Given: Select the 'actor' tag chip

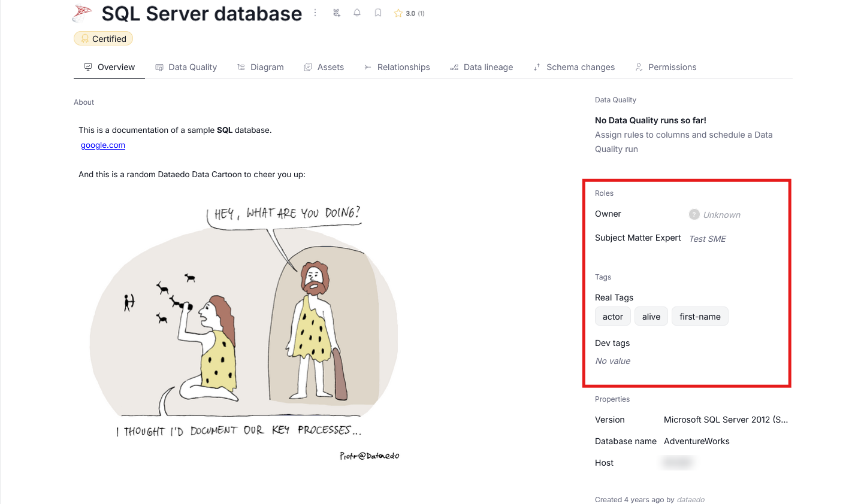Looking at the screenshot, I should pyautogui.click(x=612, y=317).
